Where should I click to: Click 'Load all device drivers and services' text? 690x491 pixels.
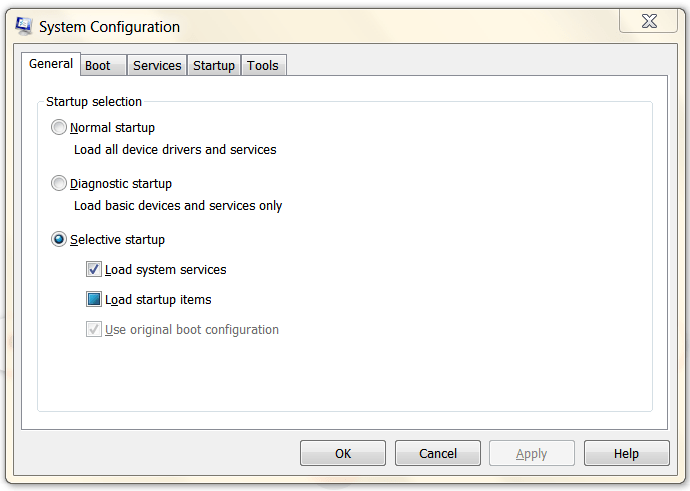coord(175,150)
